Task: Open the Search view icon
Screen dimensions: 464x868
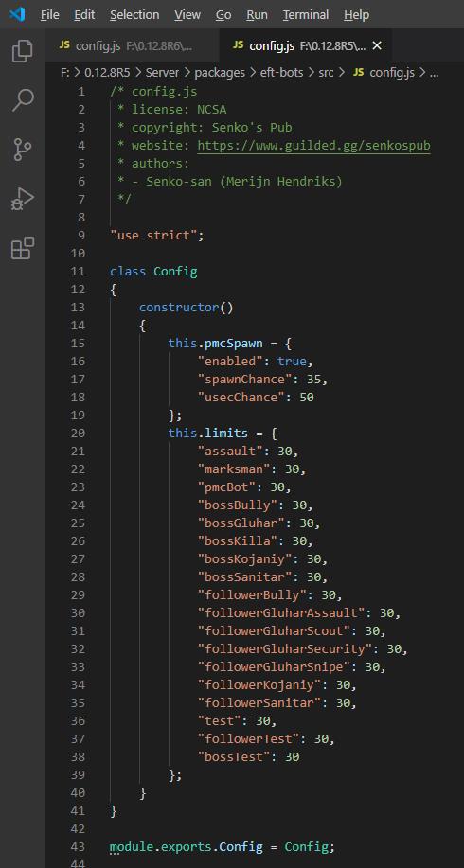Action: 22,99
